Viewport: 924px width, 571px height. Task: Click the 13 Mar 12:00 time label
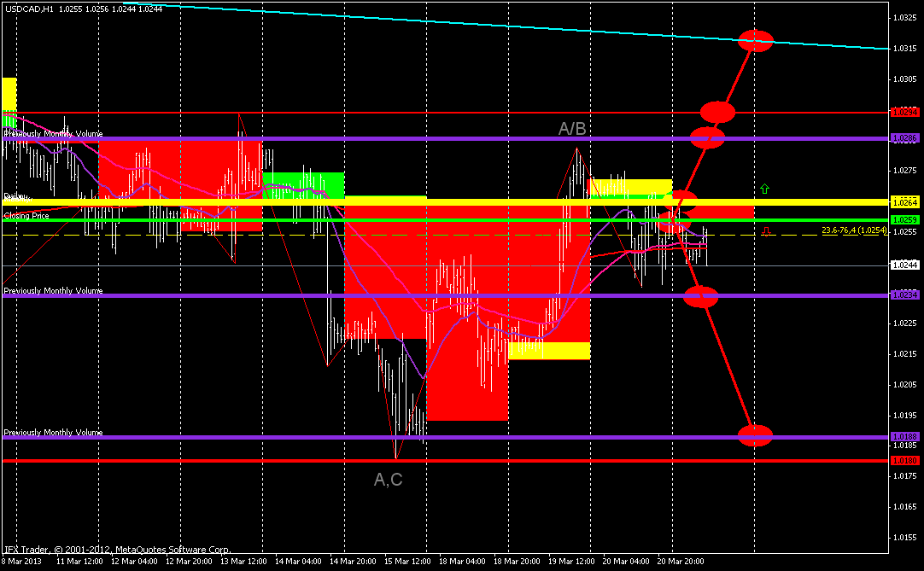coord(243,561)
